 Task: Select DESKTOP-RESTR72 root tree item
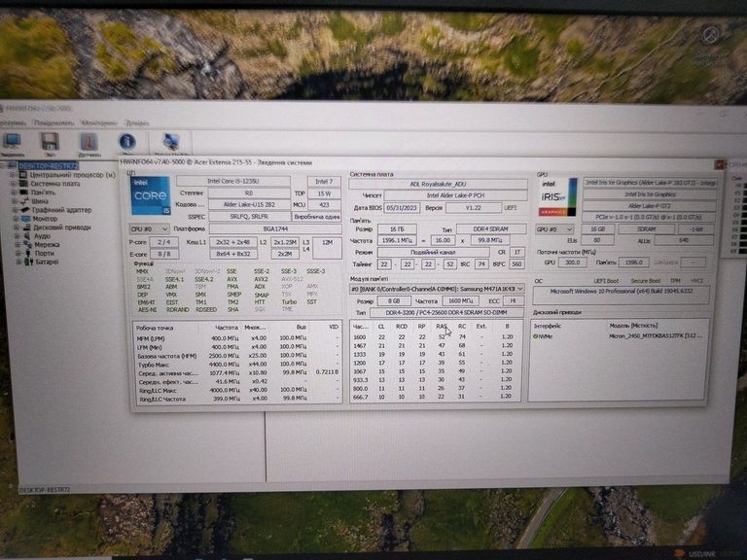coord(48,165)
